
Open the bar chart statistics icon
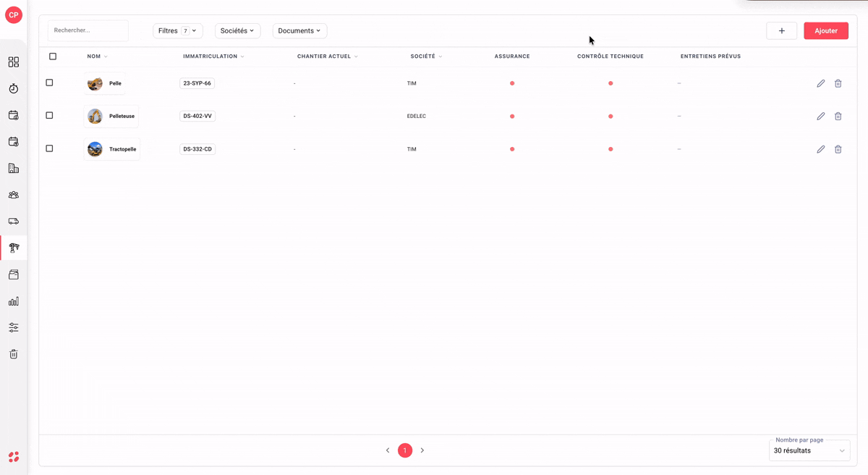tap(14, 301)
